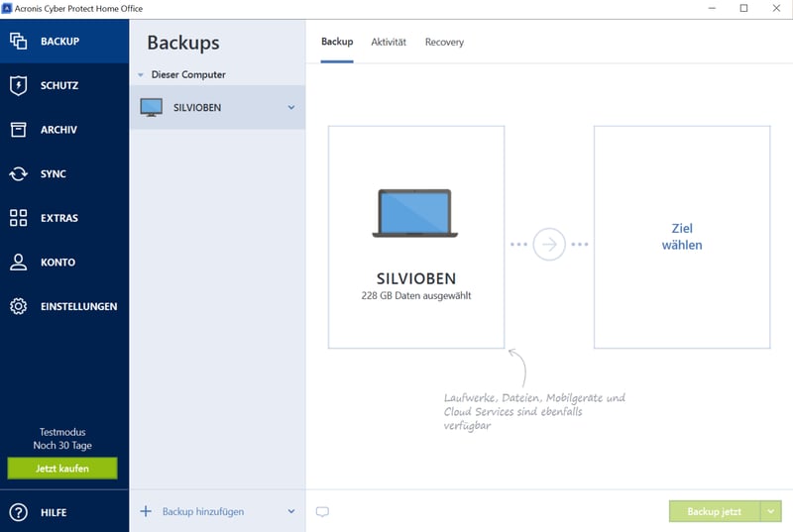Viewport: 793px width, 532px height.
Task: Open the Backup hinzufügen dropdown arrow
Action: [291, 511]
